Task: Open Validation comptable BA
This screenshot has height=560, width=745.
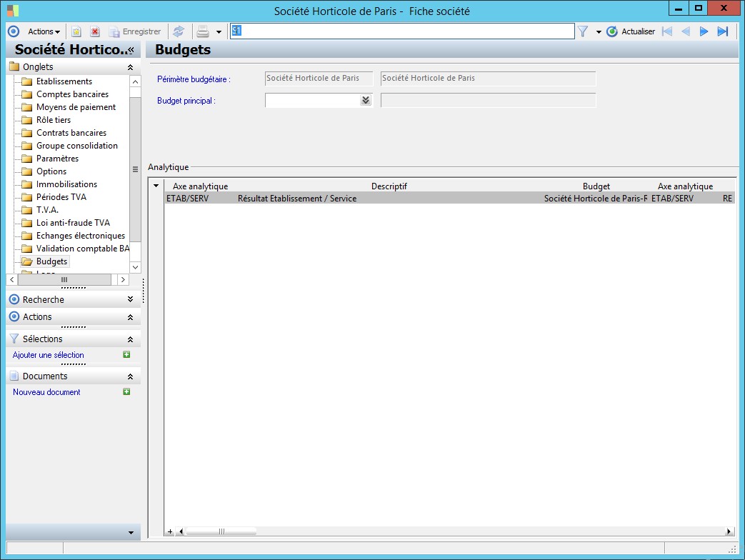Action: [x=83, y=248]
